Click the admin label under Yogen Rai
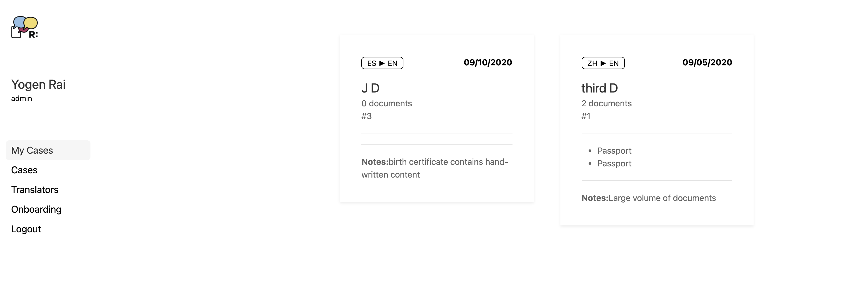The height and width of the screenshot is (294, 868). point(22,98)
